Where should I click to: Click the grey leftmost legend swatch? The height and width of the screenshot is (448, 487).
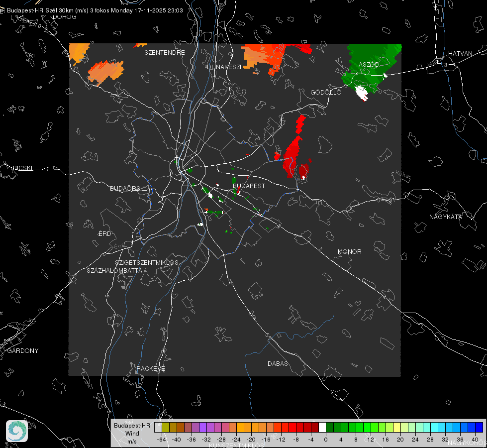tap(158, 428)
